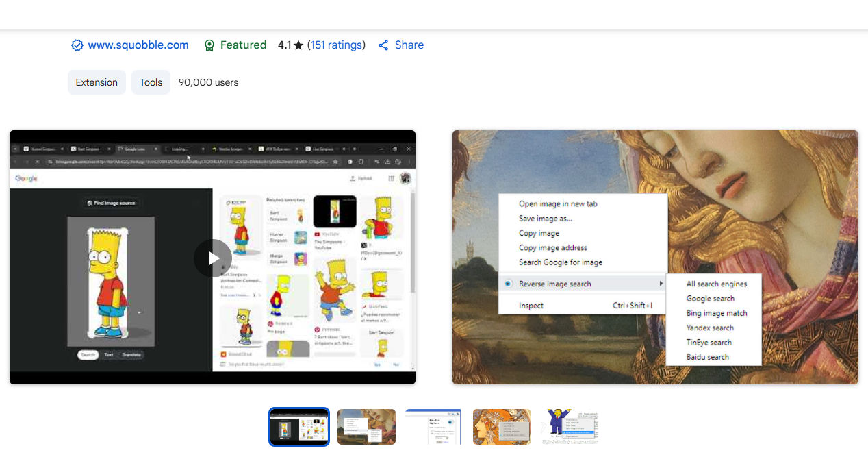Play the Bart Simpson demo video
The height and width of the screenshot is (457, 868).
213,258
